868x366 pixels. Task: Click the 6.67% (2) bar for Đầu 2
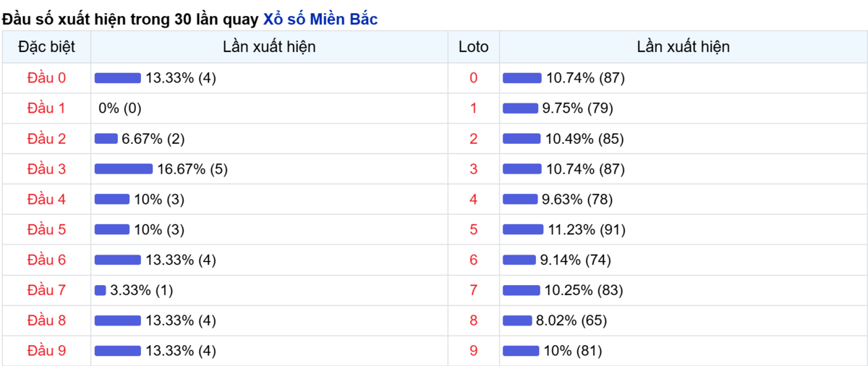coord(106,139)
